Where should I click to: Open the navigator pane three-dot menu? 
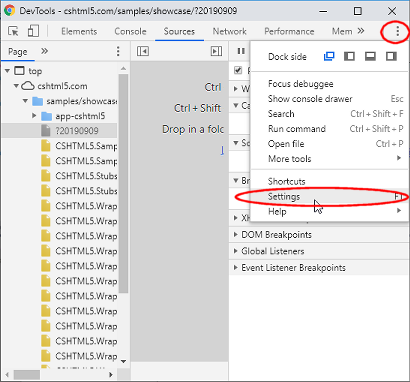118,51
